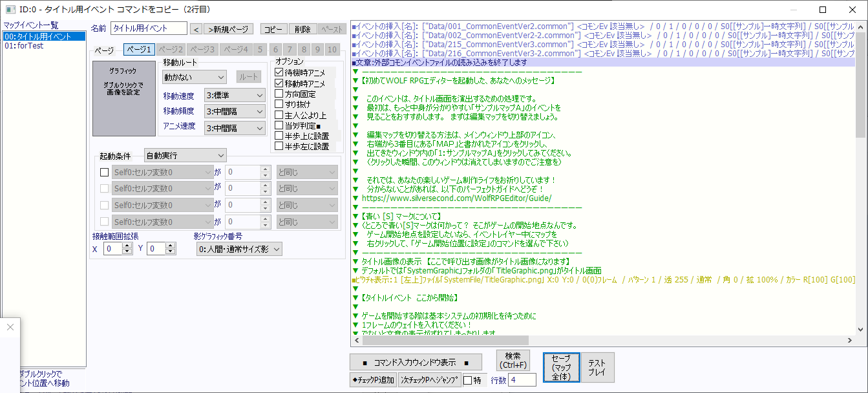868x393 pixels.
Task: Check 当り判定■ option
Action: (x=279, y=125)
